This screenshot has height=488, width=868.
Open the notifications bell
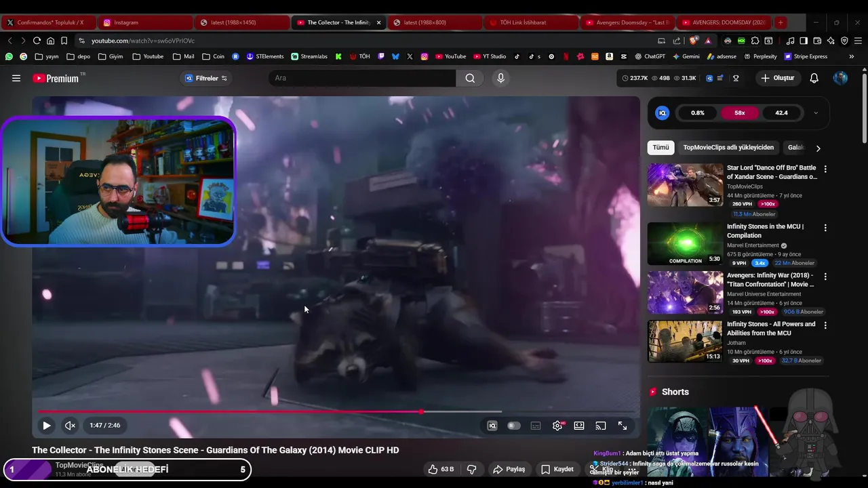coord(814,78)
